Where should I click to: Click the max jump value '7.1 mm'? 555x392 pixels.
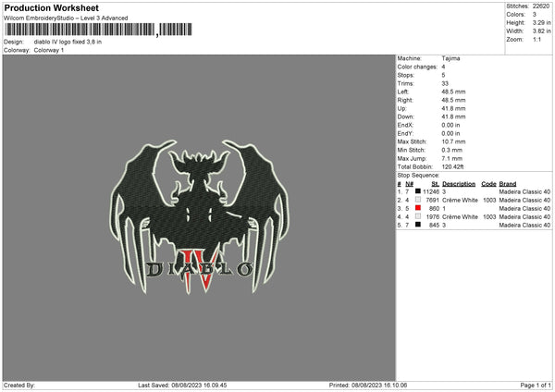point(452,158)
